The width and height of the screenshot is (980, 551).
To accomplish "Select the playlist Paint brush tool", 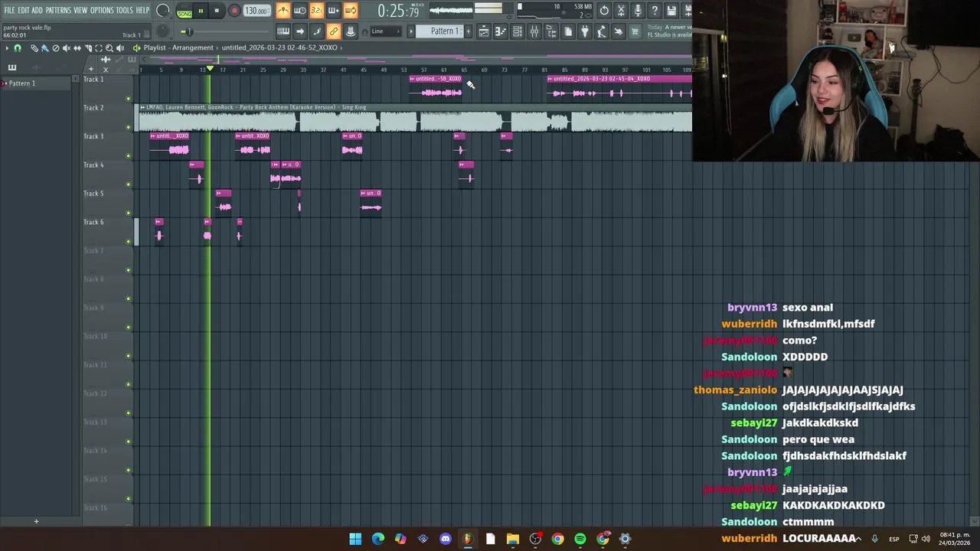I will click(44, 48).
